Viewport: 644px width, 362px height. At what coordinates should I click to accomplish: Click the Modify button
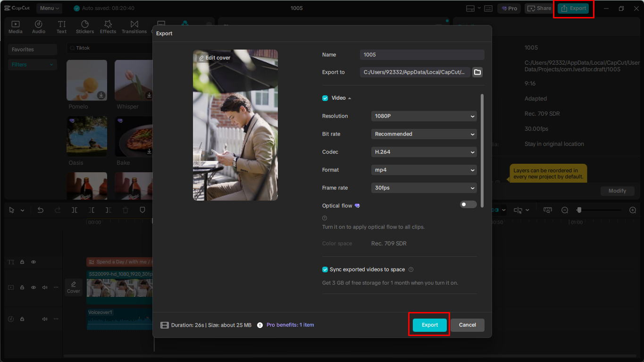point(617,191)
